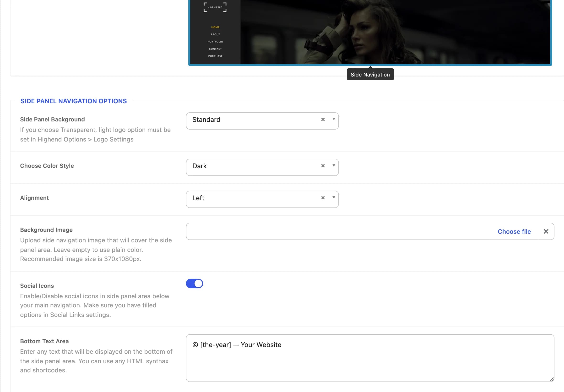Click the HOME item in preview menu
The image size is (564, 392).
point(215,27)
